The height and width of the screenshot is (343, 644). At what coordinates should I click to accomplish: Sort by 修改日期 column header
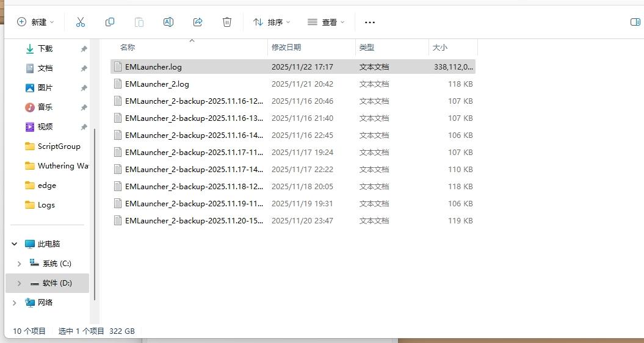click(287, 48)
